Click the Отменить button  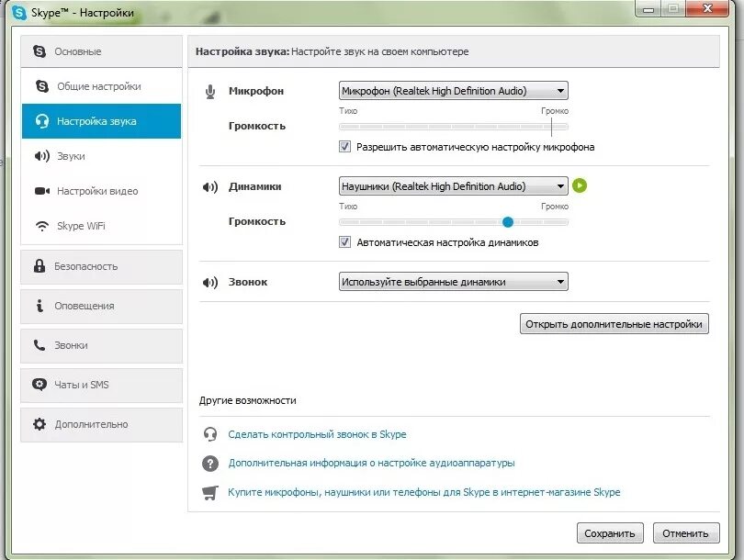685,533
